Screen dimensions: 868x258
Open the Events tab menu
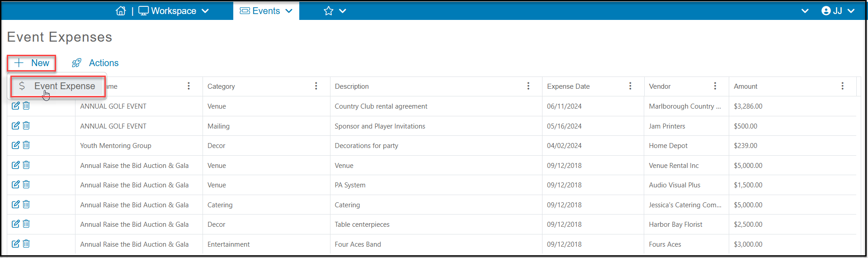pyautogui.click(x=266, y=11)
